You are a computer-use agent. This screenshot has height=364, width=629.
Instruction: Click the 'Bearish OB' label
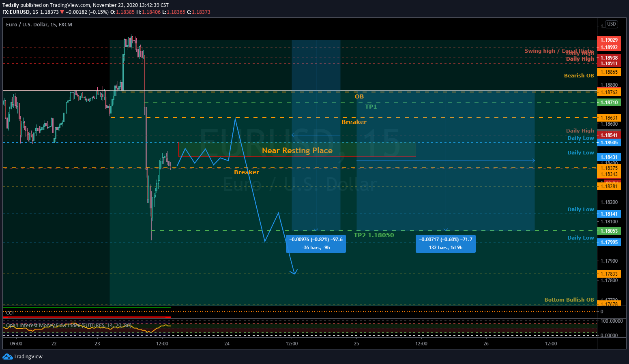579,76
